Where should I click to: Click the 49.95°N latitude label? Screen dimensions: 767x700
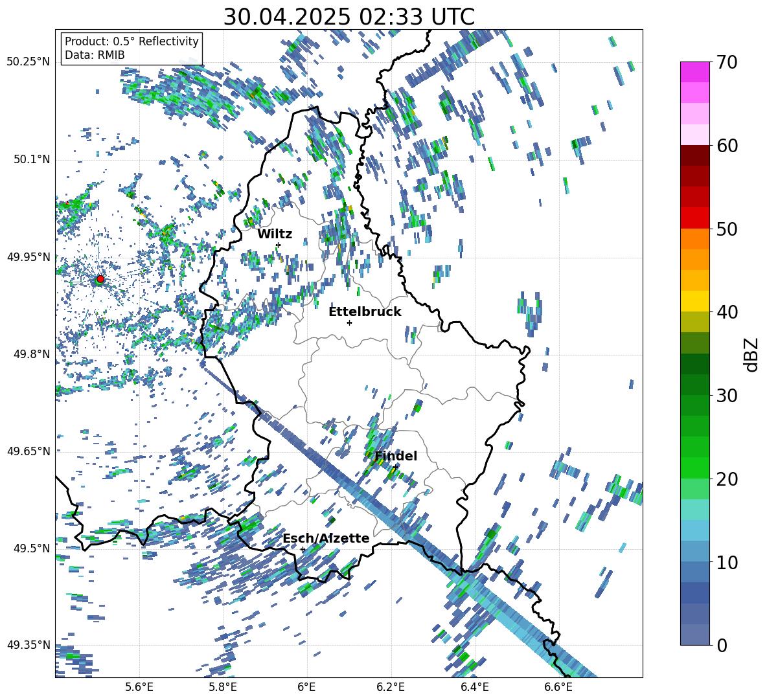(29, 257)
